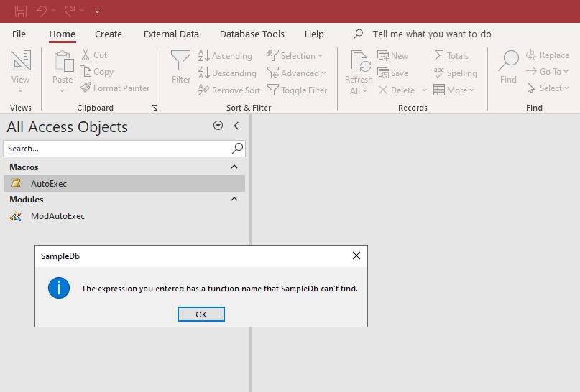
Task: Click the Refresh All icon
Action: [360, 61]
